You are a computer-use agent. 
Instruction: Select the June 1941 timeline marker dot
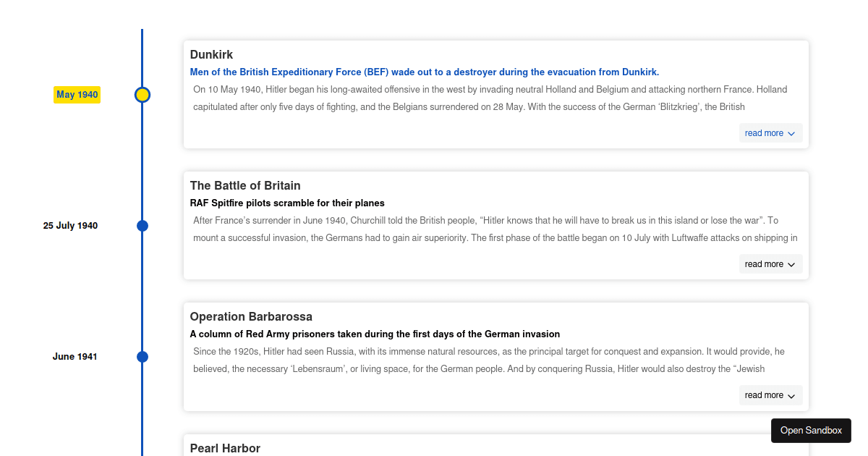(x=142, y=357)
